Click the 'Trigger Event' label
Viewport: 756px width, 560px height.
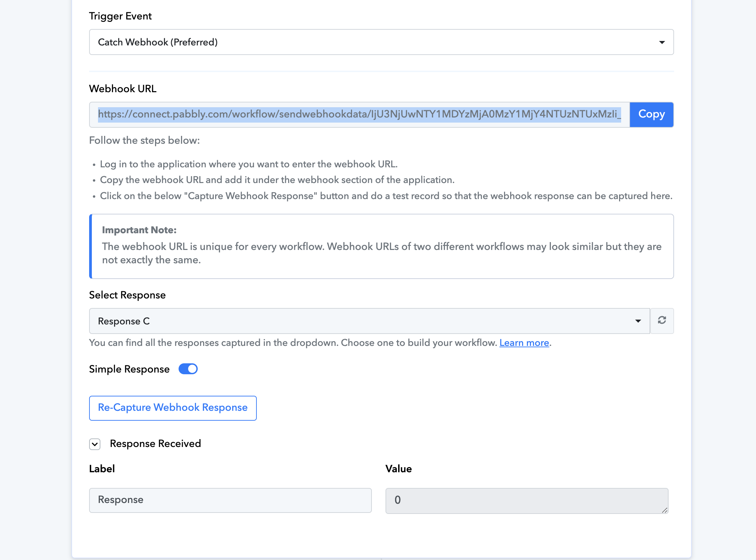(120, 16)
